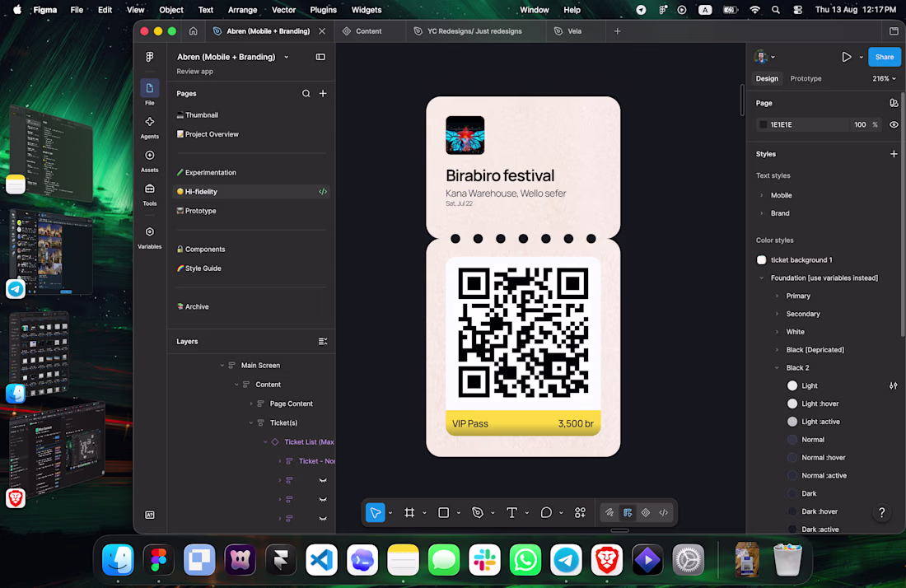Viewport: 906px width, 588px height.
Task: Open the Variables panel
Action: tap(150, 231)
